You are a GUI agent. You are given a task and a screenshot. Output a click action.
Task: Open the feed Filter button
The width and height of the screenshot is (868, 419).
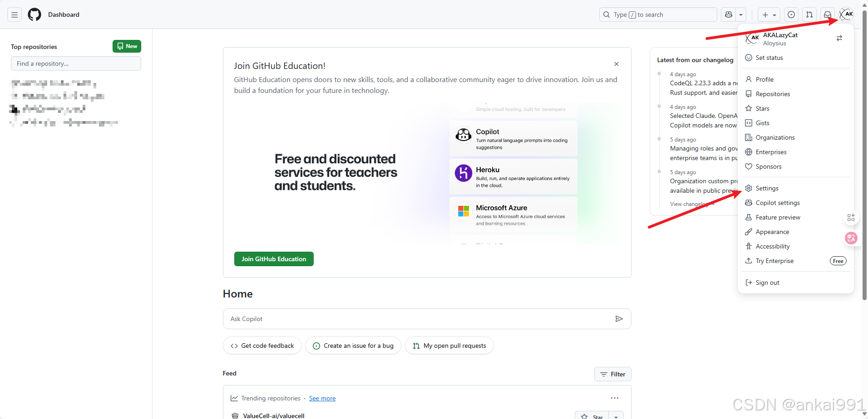(612, 374)
